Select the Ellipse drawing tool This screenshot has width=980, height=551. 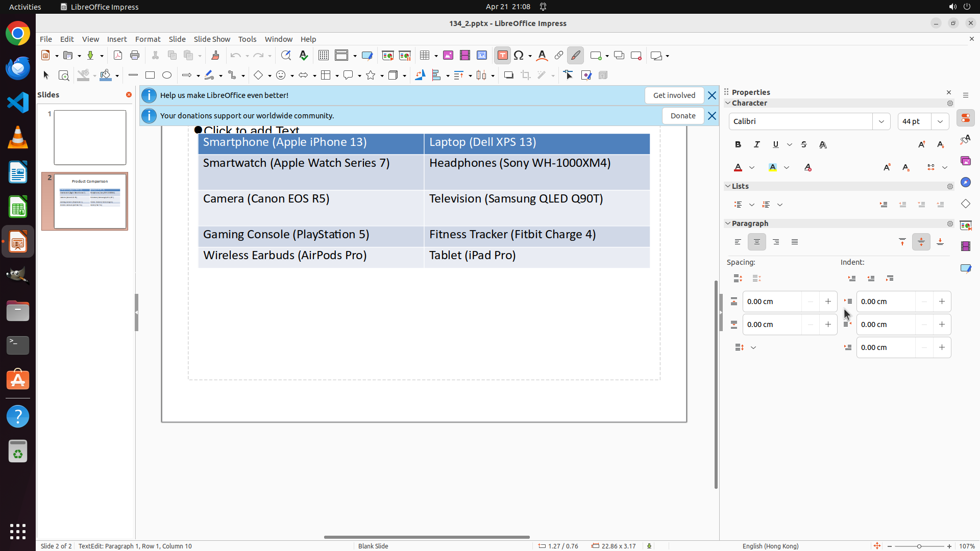[x=167, y=76]
